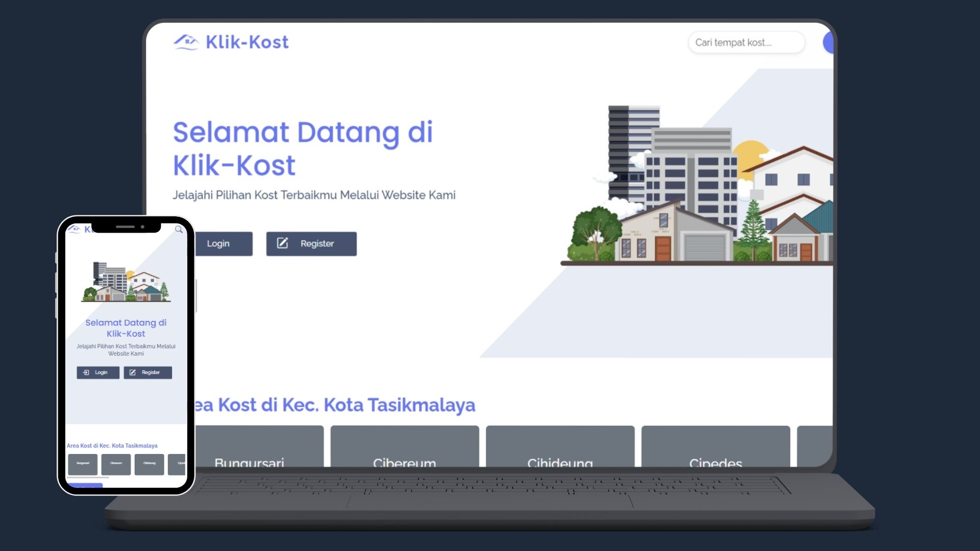Open the Bungursari area card on laptop
This screenshot has width=980, height=551.
point(259,446)
